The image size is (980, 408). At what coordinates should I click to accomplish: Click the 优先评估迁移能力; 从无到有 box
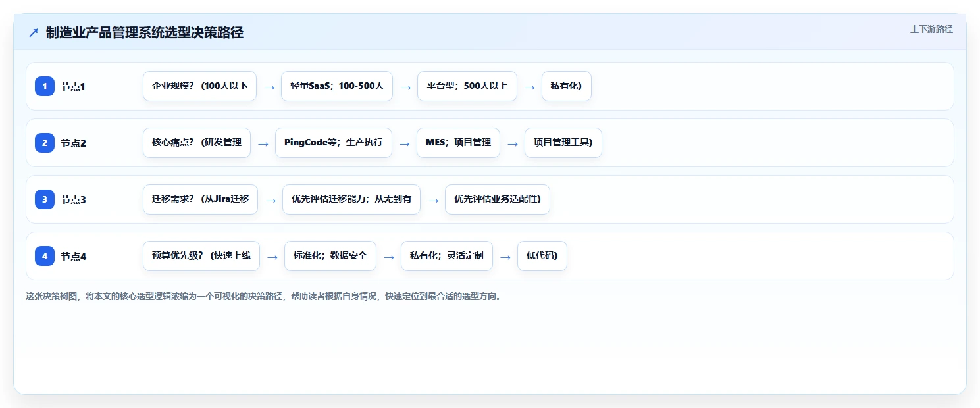(351, 199)
